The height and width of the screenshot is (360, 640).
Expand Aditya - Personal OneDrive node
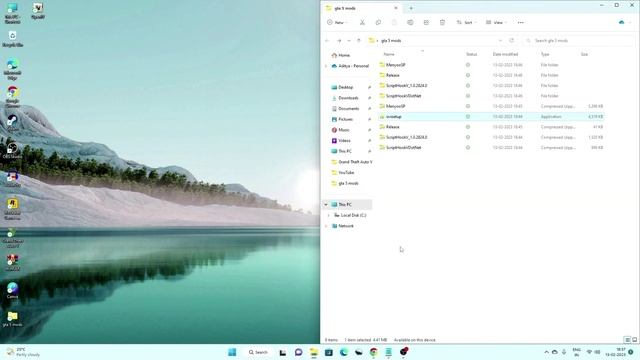pyautogui.click(x=326, y=66)
